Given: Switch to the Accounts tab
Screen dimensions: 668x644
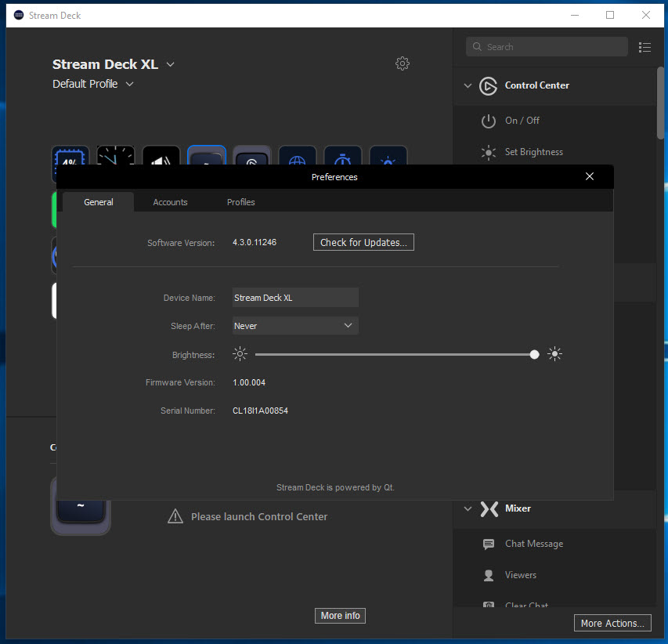Looking at the screenshot, I should 170,202.
